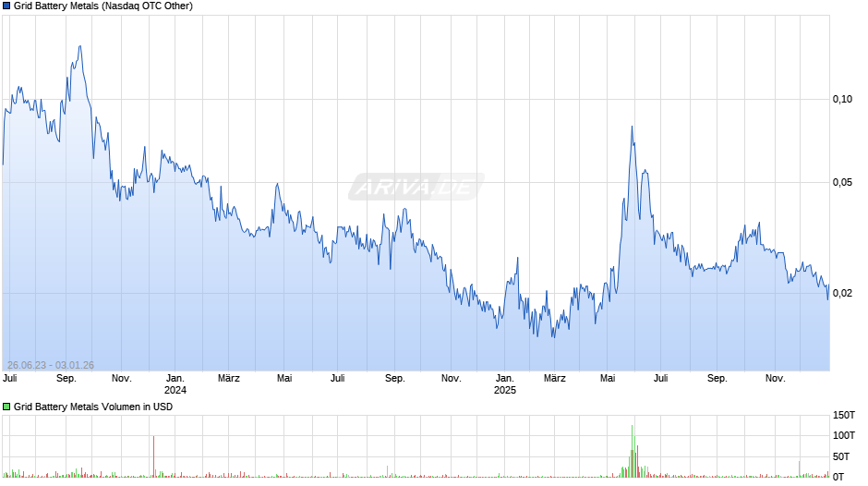Image resolution: width=868 pixels, height=486 pixels.
Task: Click the tallest green volume bar in mid-2025
Action: (x=632, y=451)
